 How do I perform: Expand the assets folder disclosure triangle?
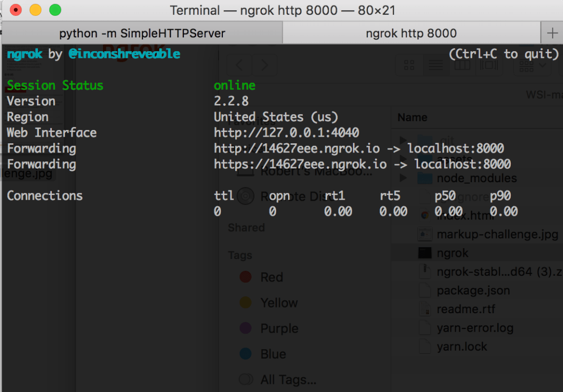coord(403,159)
